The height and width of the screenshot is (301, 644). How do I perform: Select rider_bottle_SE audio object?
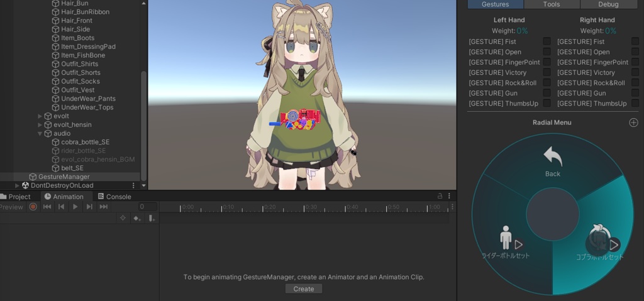(84, 151)
